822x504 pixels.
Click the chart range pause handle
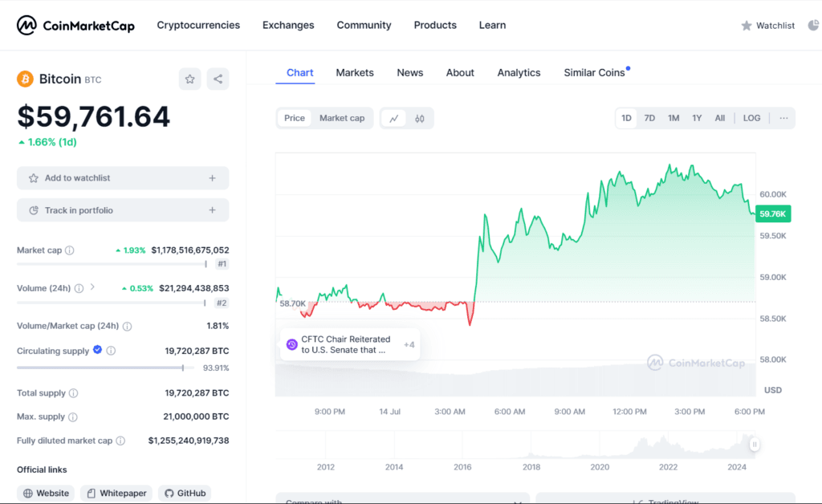click(755, 445)
